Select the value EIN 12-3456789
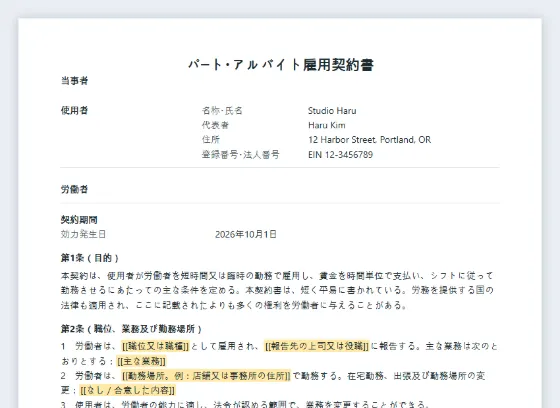Viewport: 560px width, 408px height. coord(341,155)
